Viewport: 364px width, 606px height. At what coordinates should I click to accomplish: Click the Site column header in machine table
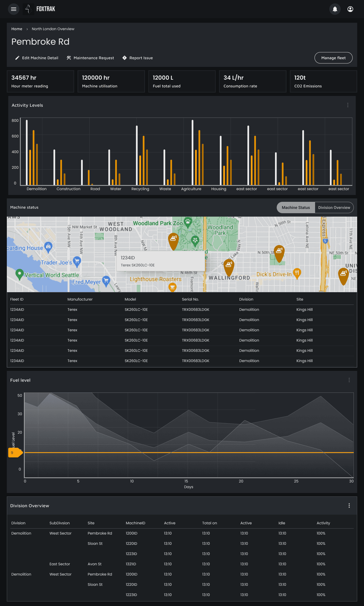point(300,299)
